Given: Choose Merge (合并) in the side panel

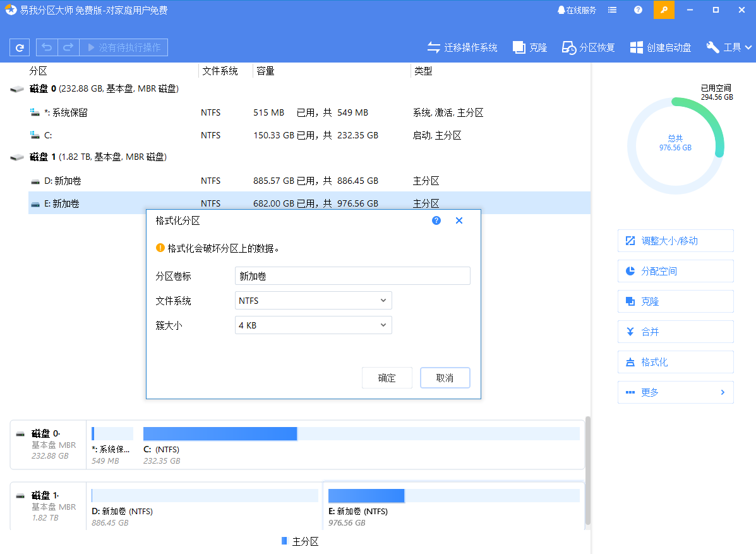Looking at the screenshot, I should (x=675, y=332).
